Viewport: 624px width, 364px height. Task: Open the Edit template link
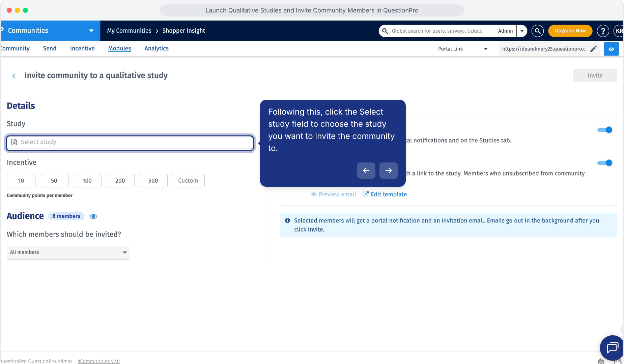[385, 194]
